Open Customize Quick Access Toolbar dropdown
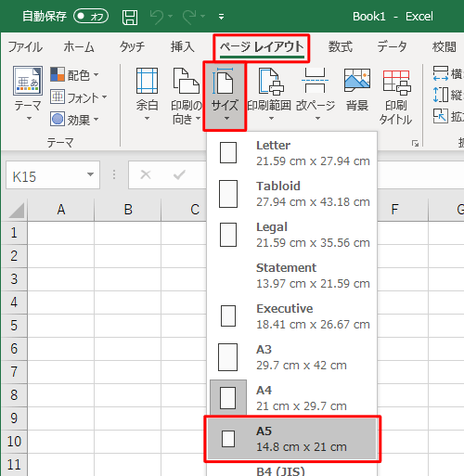Screen dimensions: 464x476 coord(221,17)
